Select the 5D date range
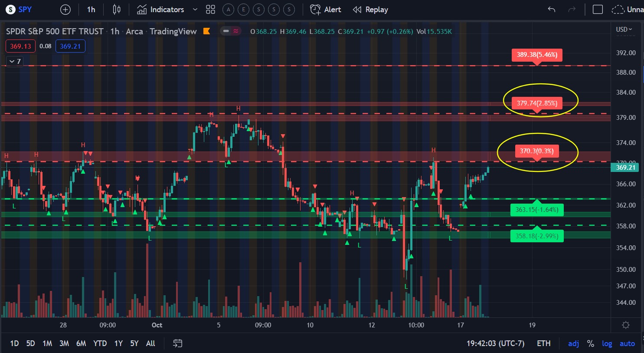Viewport: 644px width, 353px height. pos(30,343)
